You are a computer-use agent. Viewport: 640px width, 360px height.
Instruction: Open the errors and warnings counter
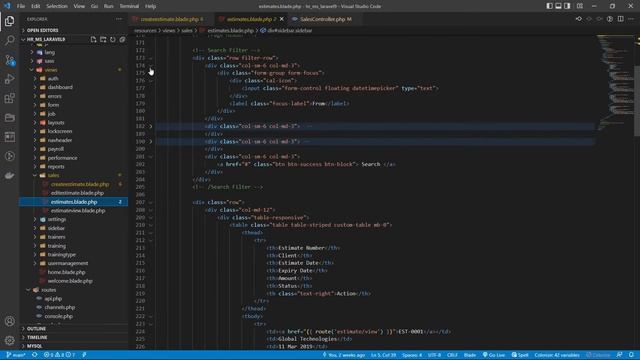point(60,355)
